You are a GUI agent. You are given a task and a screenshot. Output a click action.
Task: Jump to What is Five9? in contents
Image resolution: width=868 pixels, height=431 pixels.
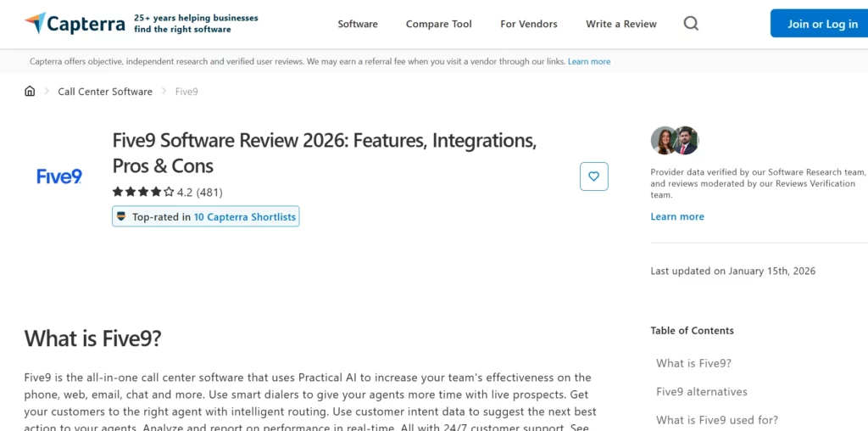tap(693, 363)
